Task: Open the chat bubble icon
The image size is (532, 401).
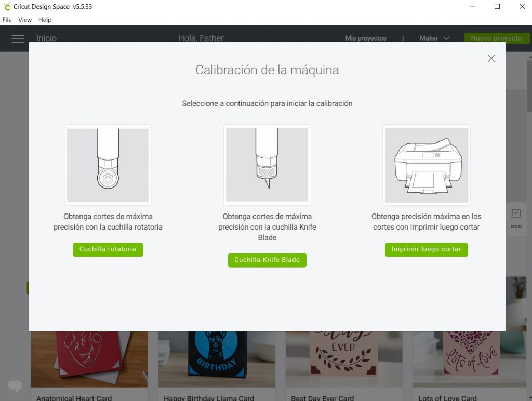Action: tap(15, 386)
